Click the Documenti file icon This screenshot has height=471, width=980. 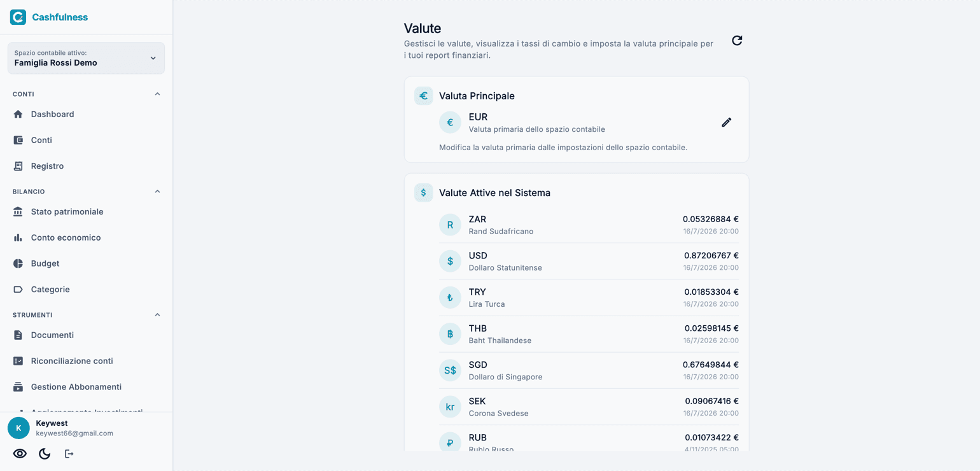(18, 335)
